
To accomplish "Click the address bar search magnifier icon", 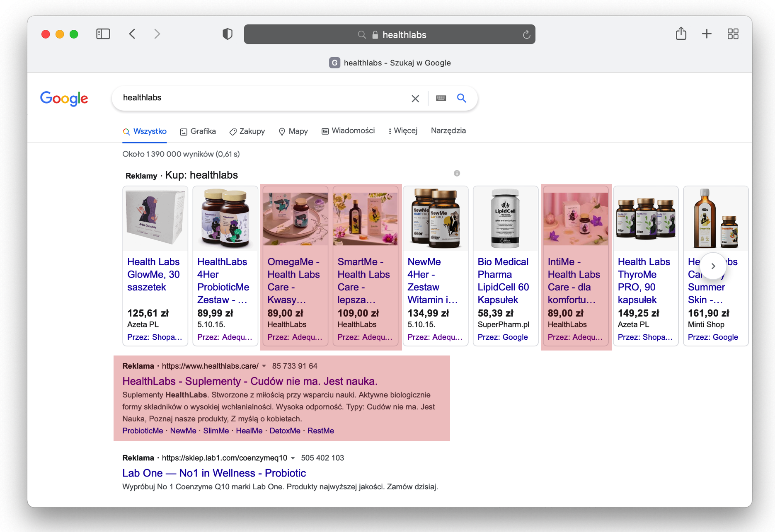I will coord(362,35).
